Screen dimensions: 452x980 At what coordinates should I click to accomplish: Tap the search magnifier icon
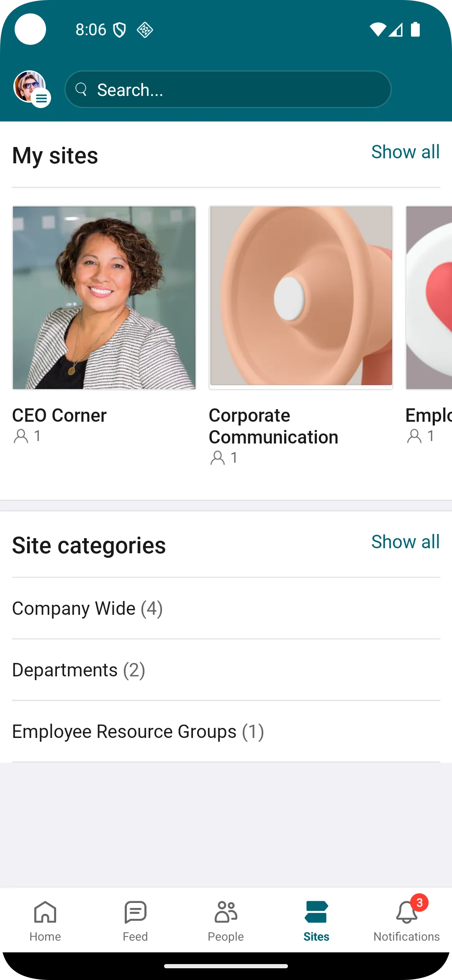coord(81,89)
